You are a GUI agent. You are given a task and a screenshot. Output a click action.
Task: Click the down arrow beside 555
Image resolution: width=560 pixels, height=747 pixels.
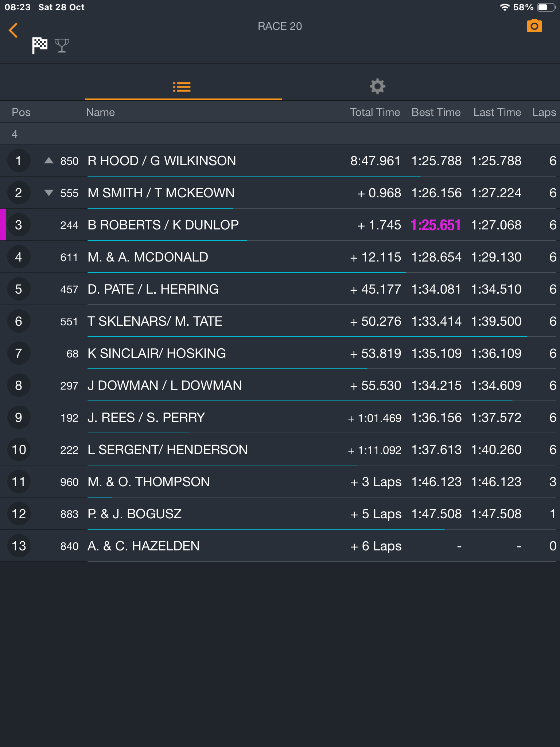click(49, 193)
